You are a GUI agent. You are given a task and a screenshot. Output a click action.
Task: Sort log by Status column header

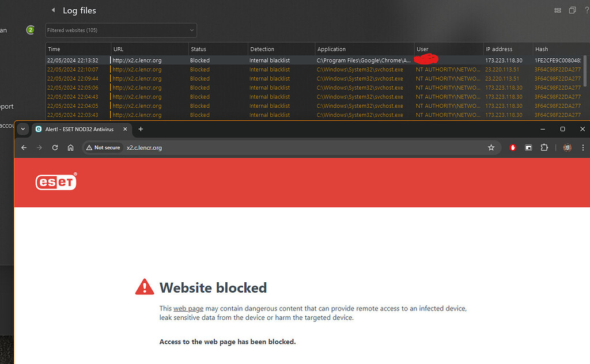pos(218,50)
